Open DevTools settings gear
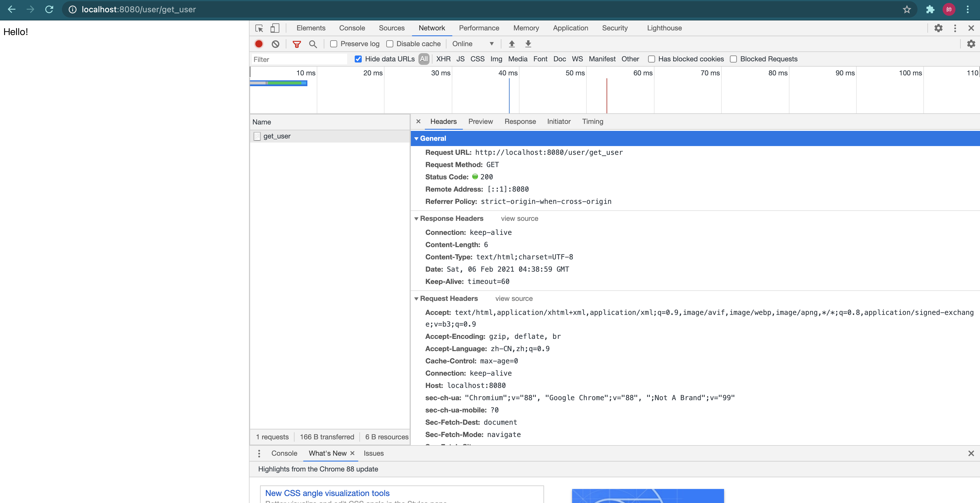This screenshot has width=980, height=503. [x=938, y=28]
